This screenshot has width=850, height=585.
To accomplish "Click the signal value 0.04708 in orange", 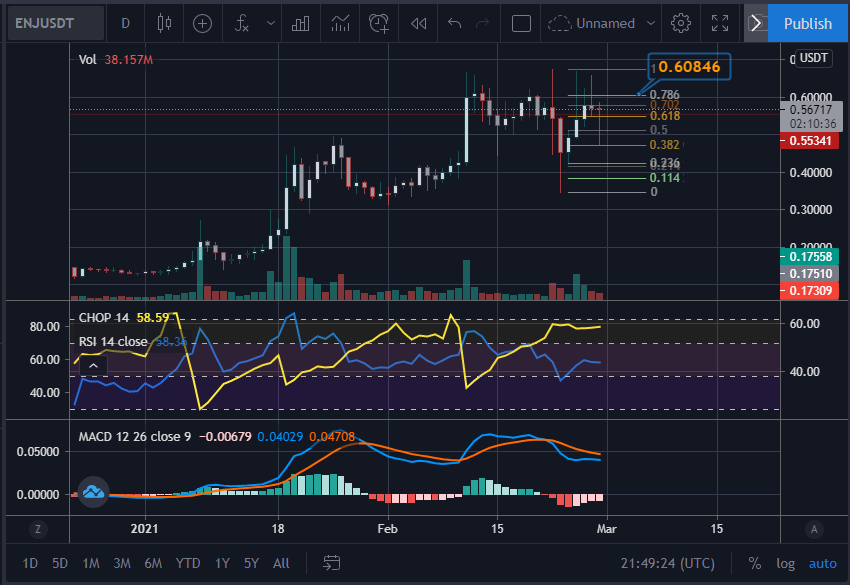I will pos(332,436).
